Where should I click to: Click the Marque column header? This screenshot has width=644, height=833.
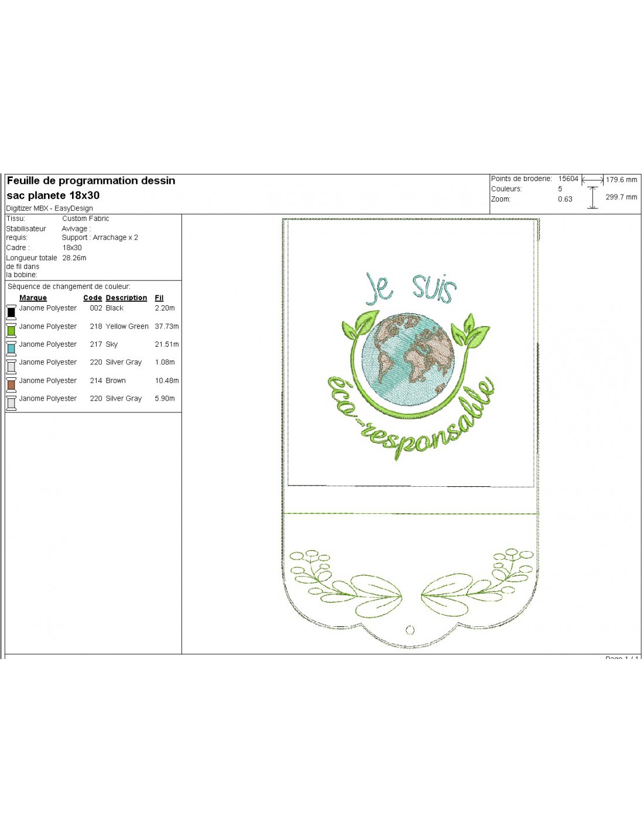[x=33, y=298]
